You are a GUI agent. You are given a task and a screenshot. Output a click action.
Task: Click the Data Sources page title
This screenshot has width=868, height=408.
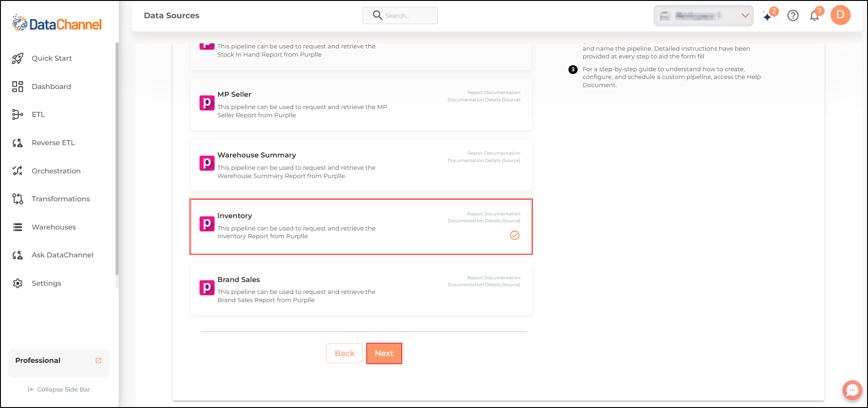tap(172, 16)
